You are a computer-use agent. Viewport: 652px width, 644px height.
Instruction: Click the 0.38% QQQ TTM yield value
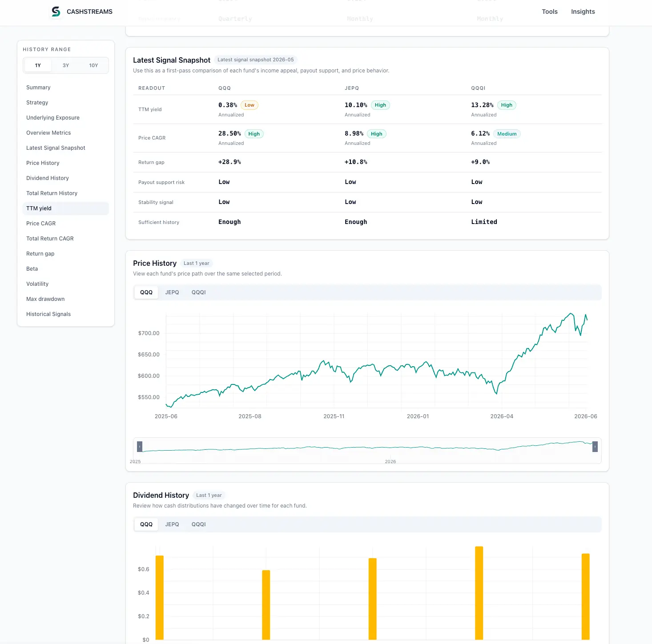click(x=228, y=105)
